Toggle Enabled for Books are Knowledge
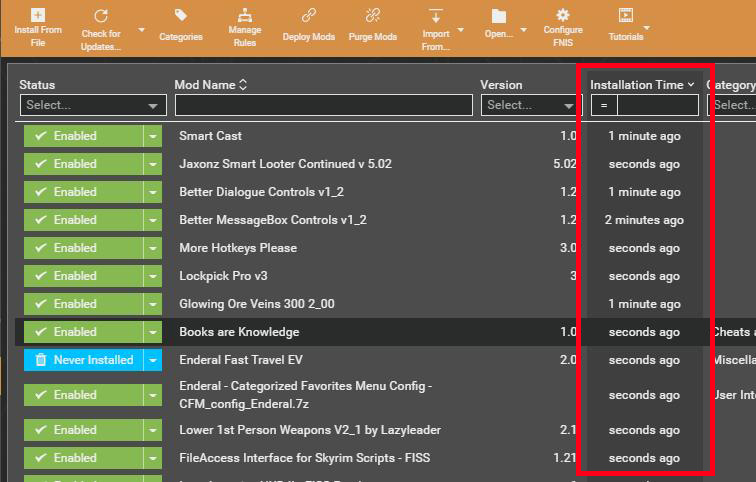The image size is (756, 482). pos(83,332)
